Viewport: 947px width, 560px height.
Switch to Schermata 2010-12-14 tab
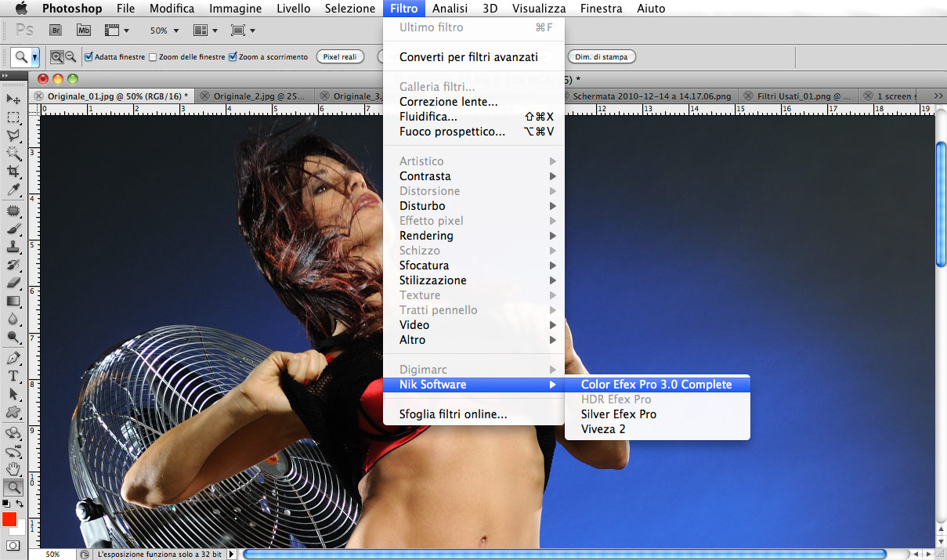point(650,96)
